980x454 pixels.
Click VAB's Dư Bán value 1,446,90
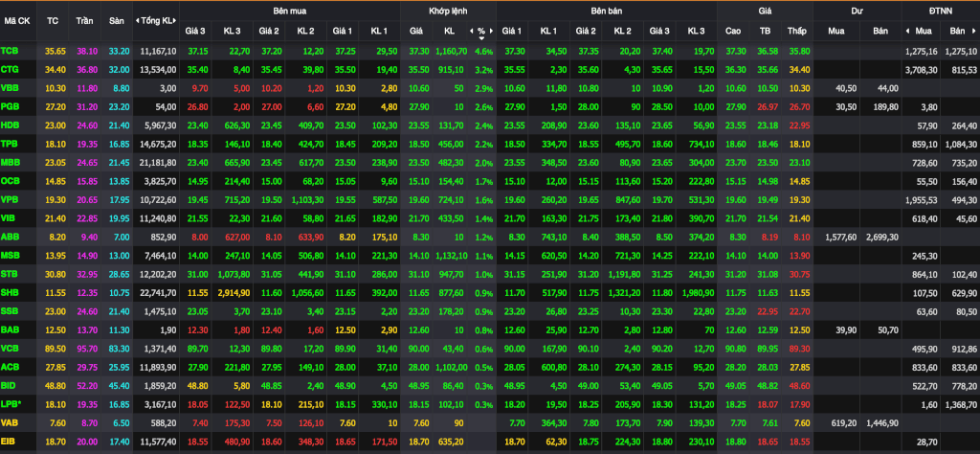coord(882,421)
